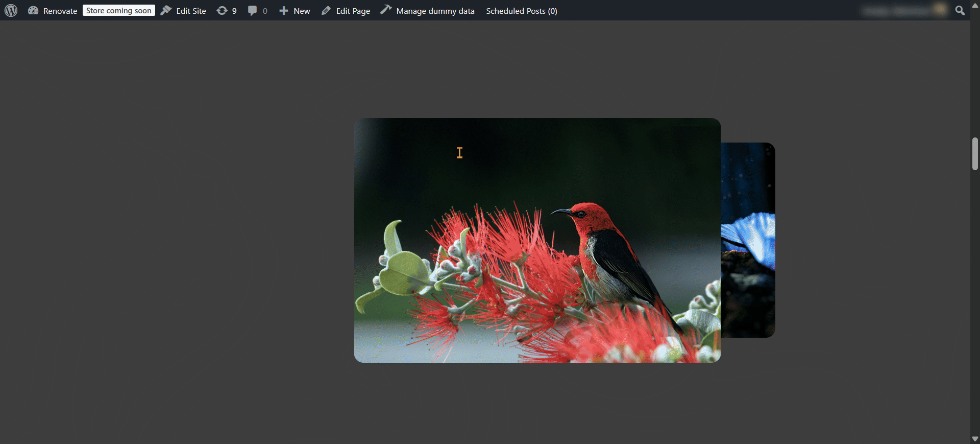Open the Edit Site link
The width and height of the screenshot is (980, 444).
[191, 11]
